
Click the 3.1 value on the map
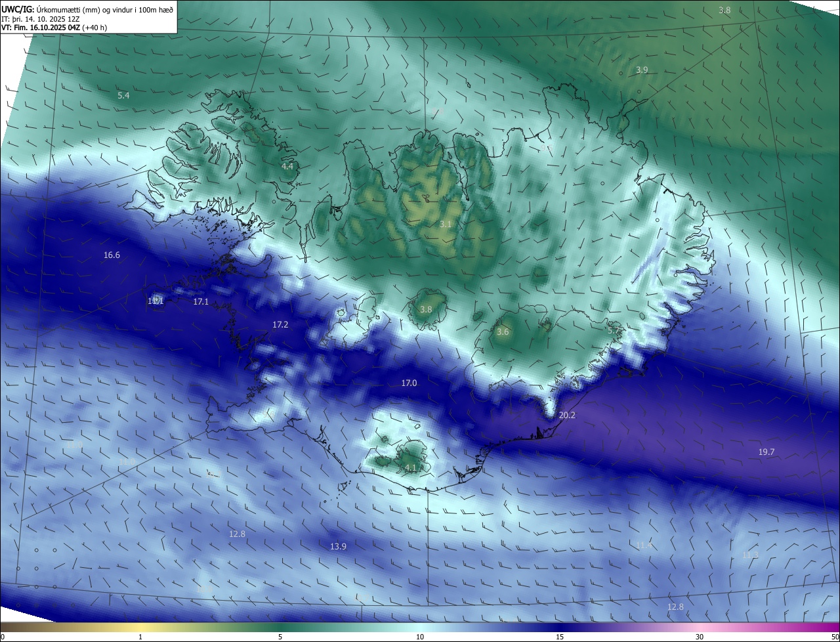click(446, 225)
